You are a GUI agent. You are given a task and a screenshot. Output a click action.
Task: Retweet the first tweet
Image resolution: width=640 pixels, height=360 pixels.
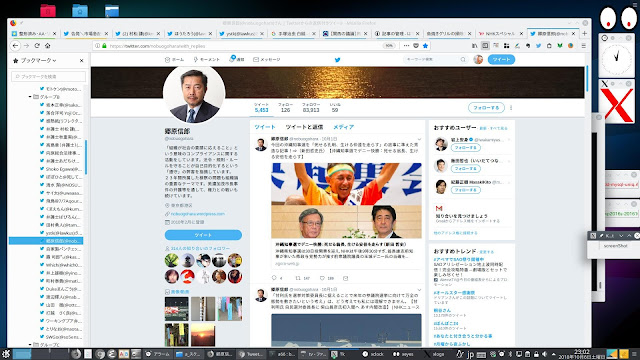tap(298, 278)
